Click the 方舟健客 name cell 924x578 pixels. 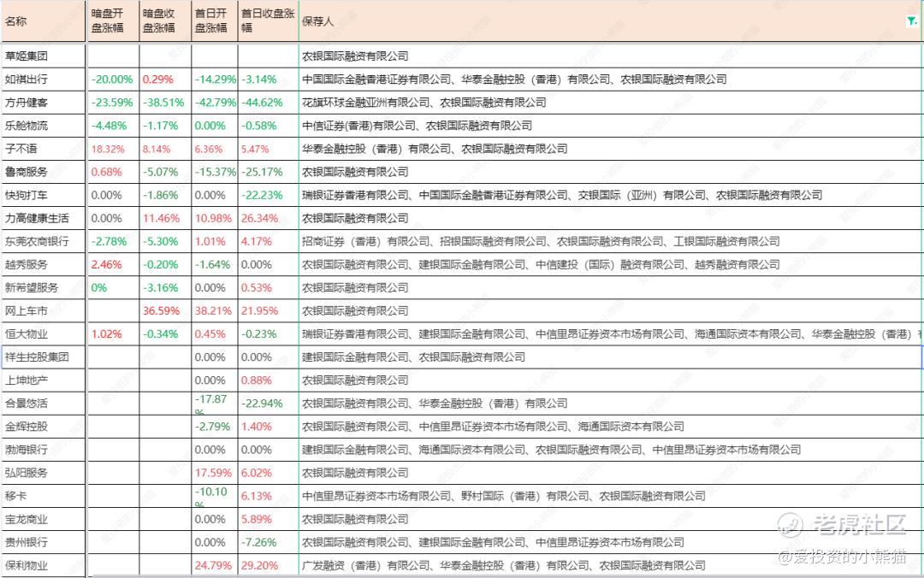coord(44,103)
